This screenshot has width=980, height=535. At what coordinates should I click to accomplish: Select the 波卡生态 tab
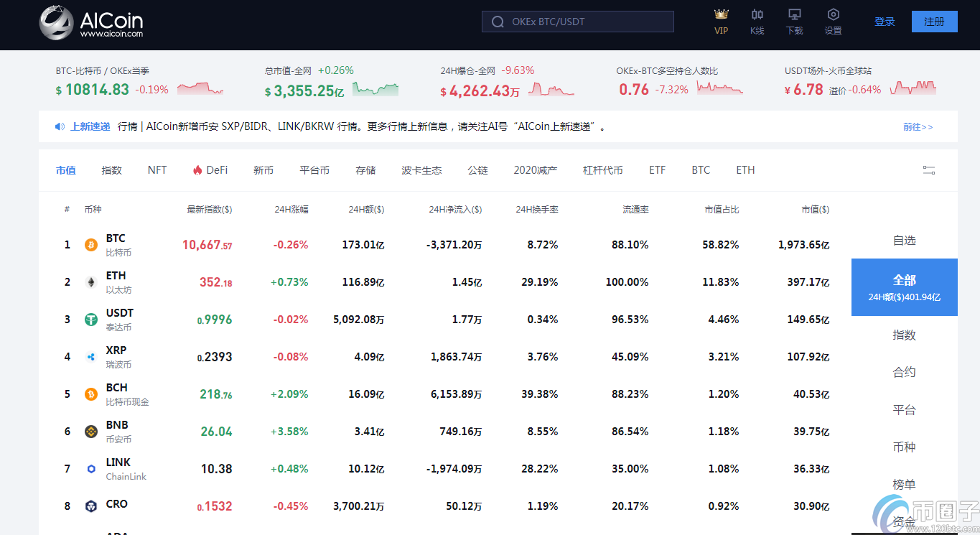tap(421, 170)
